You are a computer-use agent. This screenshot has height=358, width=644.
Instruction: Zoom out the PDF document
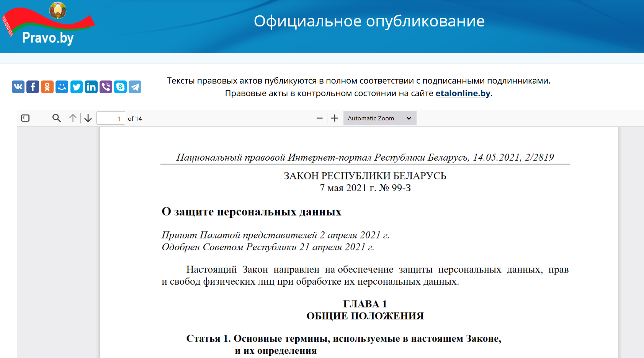320,118
